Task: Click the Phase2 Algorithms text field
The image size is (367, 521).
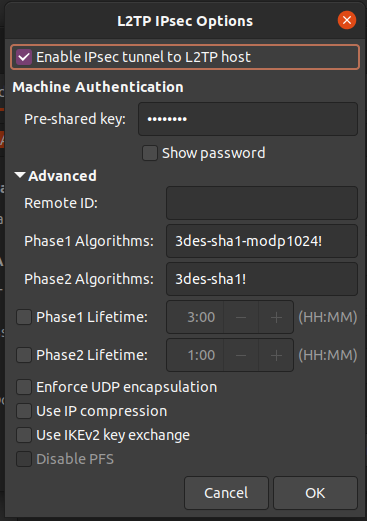Action: [x=262, y=279]
